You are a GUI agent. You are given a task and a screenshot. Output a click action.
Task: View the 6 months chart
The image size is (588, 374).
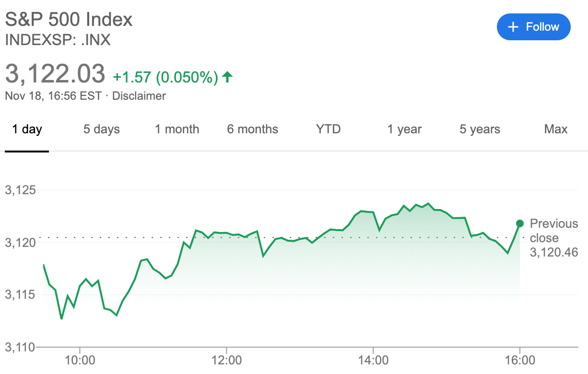point(253,129)
